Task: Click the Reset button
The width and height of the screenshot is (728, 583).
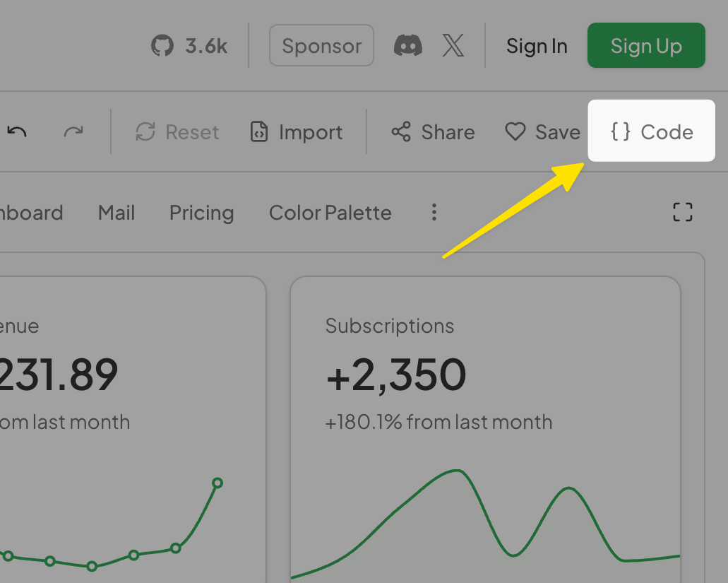Action: point(177,132)
